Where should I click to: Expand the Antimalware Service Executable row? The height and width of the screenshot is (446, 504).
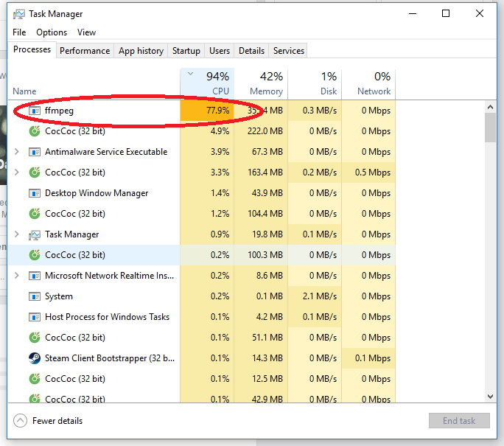pyautogui.click(x=17, y=152)
